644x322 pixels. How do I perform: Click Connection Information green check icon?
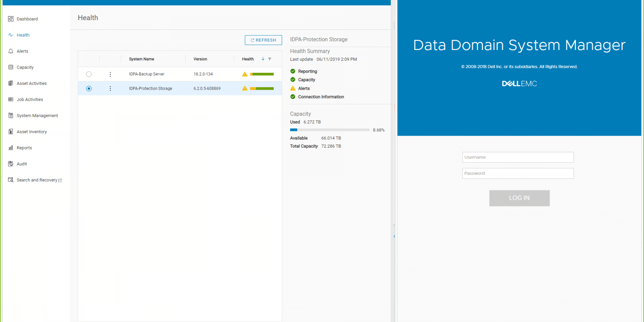tap(293, 97)
